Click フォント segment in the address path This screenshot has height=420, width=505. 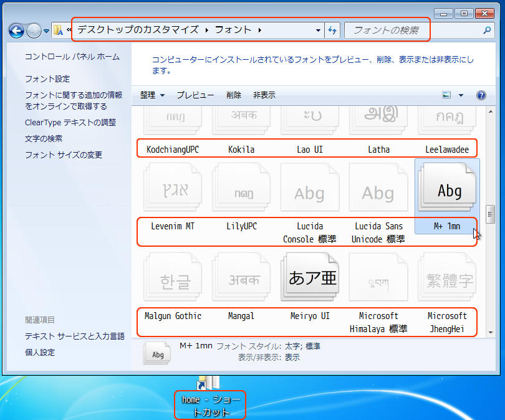coord(233,30)
